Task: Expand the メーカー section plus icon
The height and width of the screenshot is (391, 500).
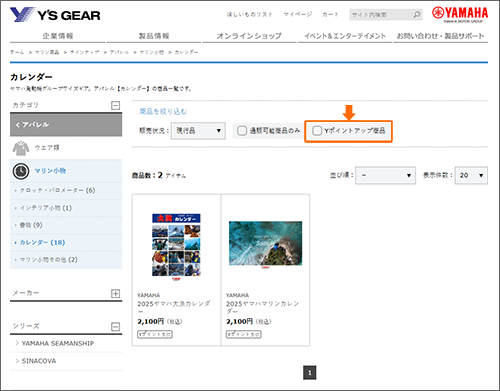Action: pos(115,293)
